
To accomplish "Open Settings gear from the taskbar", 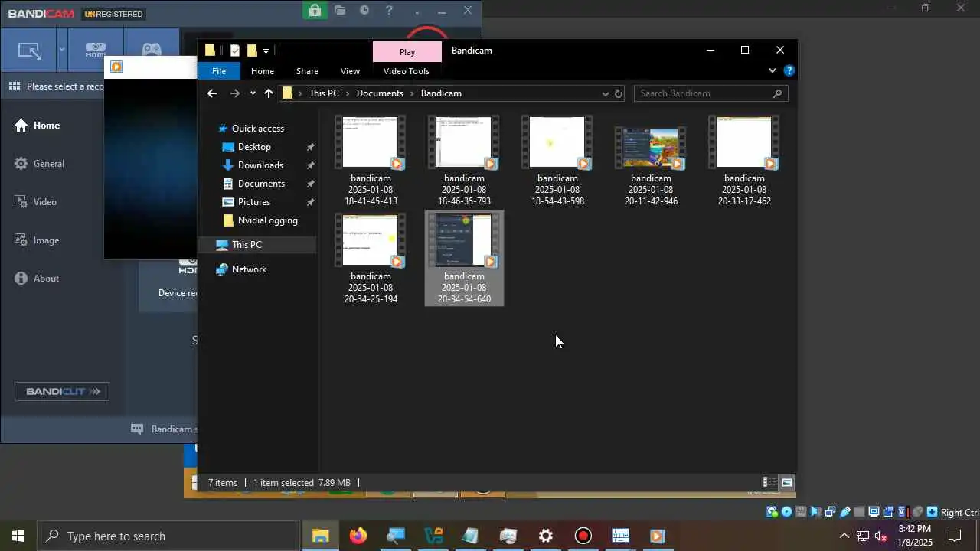I will (546, 536).
